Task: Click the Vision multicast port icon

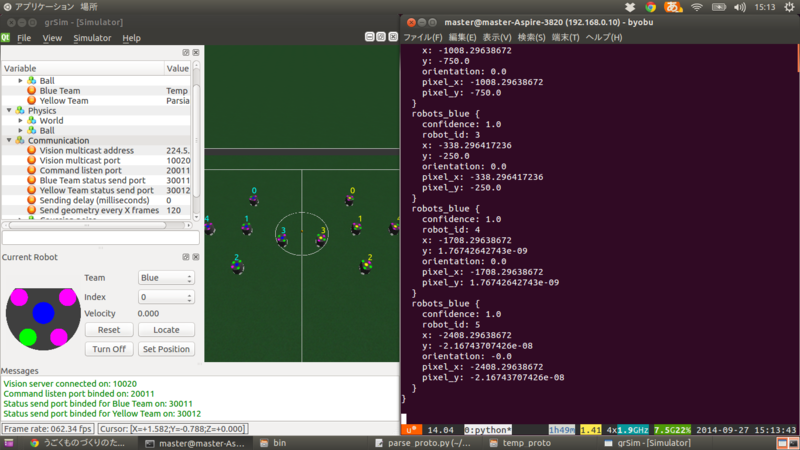Action: point(32,160)
